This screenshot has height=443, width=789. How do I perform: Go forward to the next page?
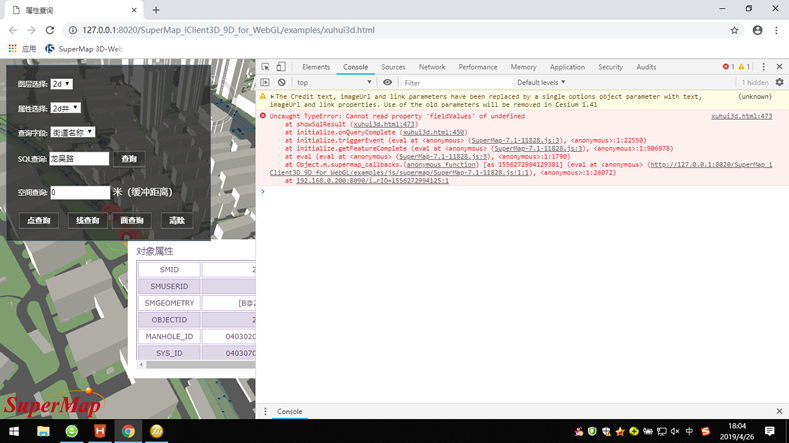pyautogui.click(x=31, y=30)
